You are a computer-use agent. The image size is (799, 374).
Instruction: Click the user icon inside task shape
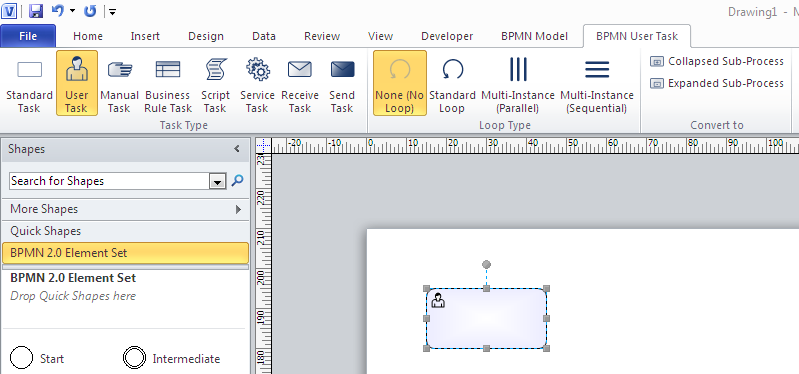[x=438, y=300]
